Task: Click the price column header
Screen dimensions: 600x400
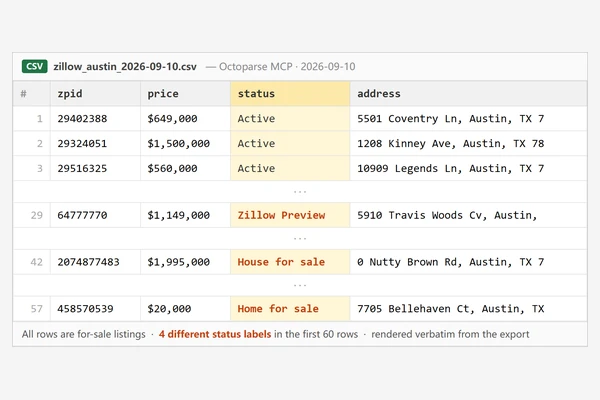Action: [185, 93]
